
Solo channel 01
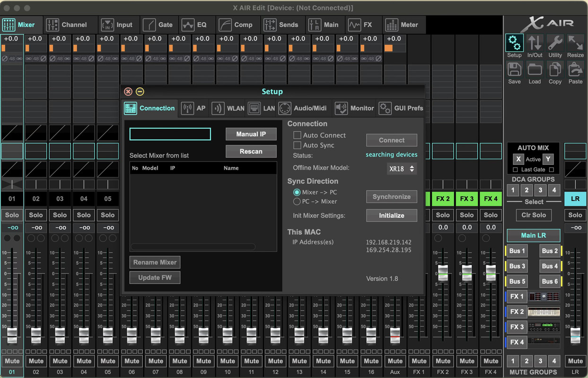click(x=12, y=215)
